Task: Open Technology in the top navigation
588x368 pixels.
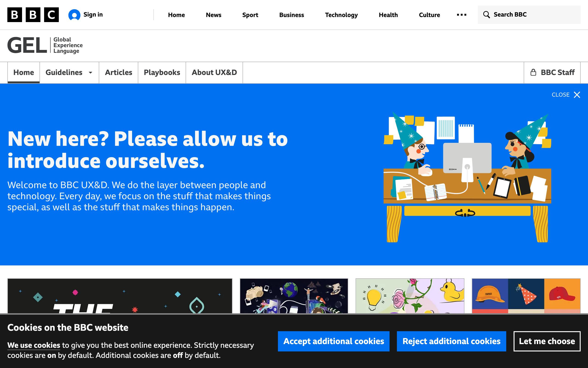Action: 341,15
